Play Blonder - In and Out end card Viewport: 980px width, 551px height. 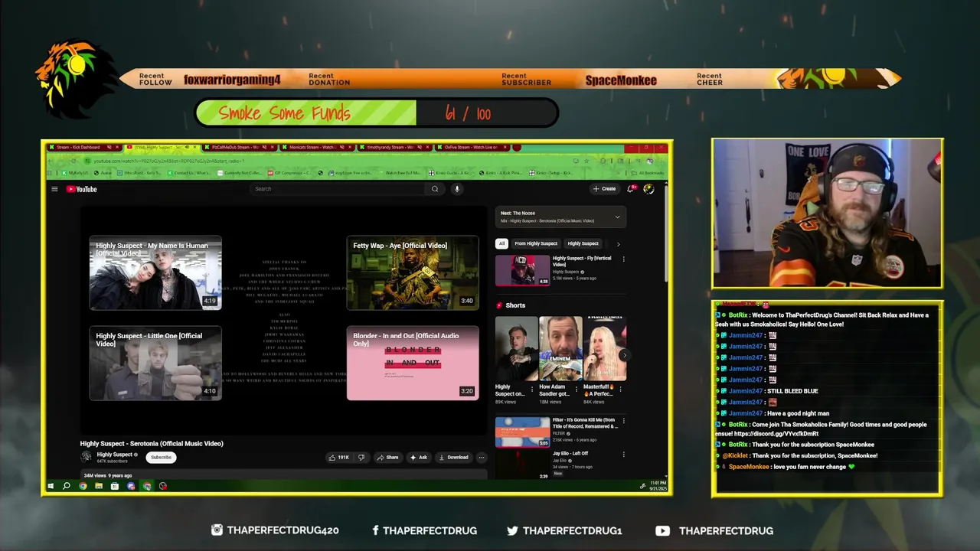click(x=413, y=364)
